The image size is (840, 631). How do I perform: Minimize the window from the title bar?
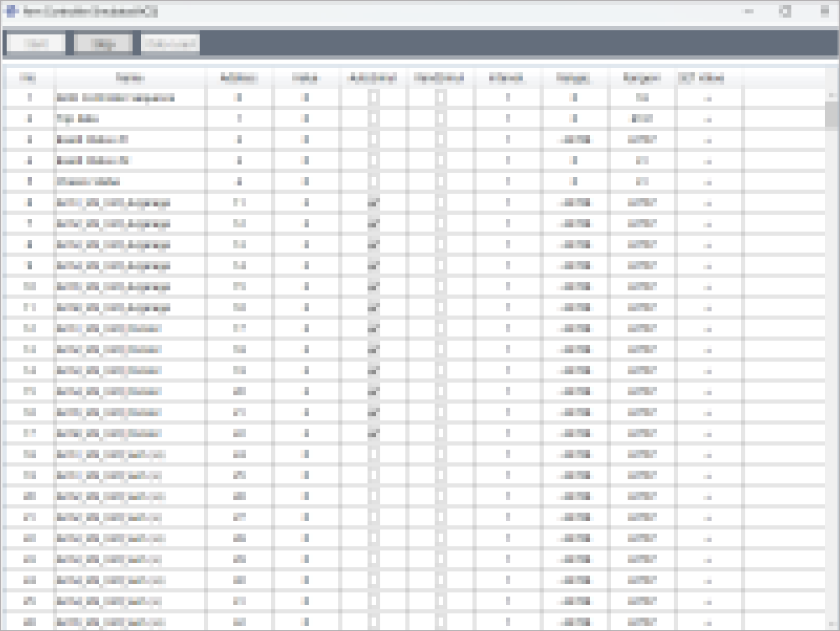tap(749, 12)
